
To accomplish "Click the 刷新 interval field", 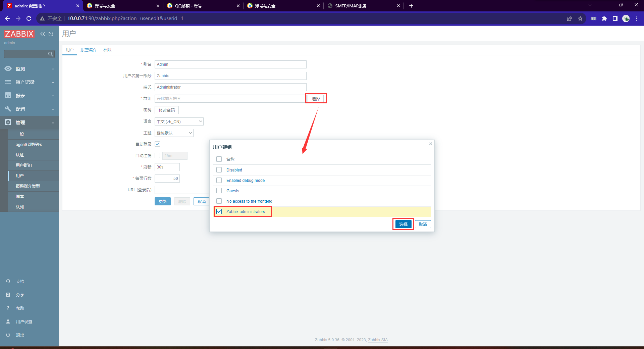I will coord(167,167).
